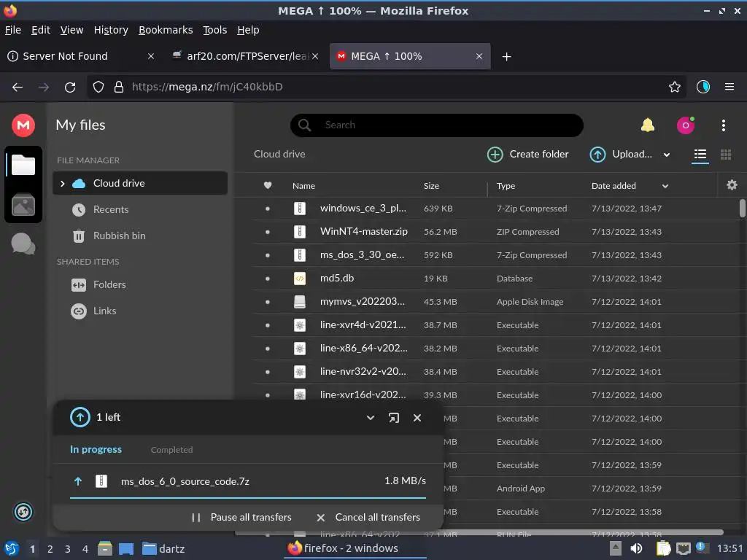Show In progress transfers tab
The width and height of the screenshot is (747, 560).
coord(96,449)
